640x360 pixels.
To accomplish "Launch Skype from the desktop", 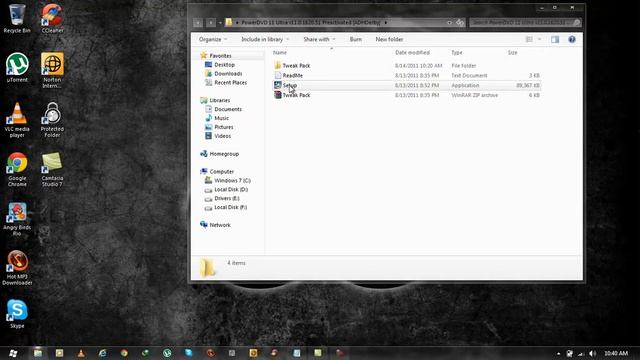I will tap(17, 313).
